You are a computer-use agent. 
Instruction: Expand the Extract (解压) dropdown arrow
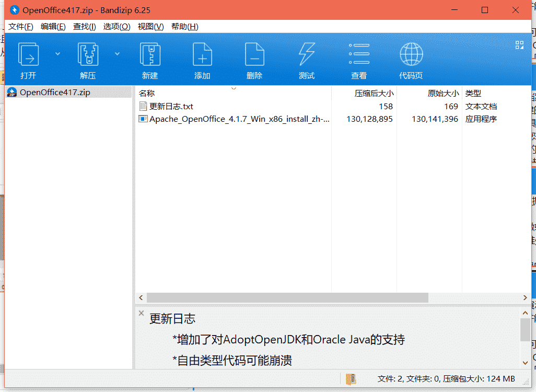[x=117, y=54]
